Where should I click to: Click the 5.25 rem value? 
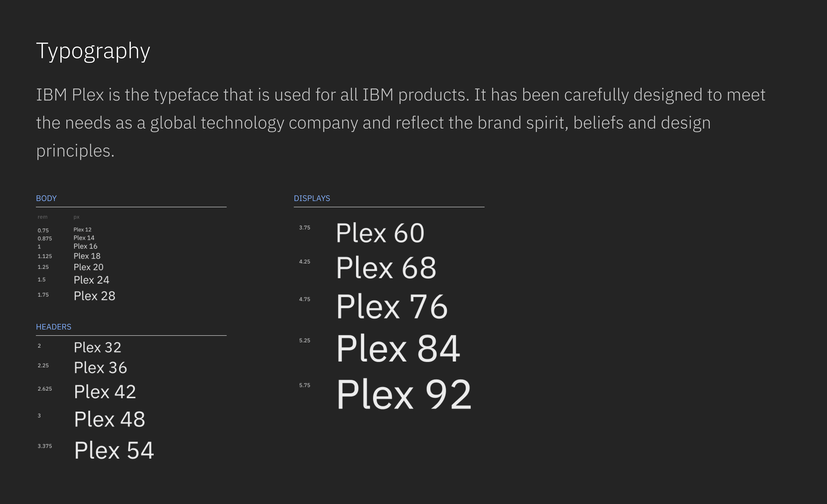coord(305,340)
